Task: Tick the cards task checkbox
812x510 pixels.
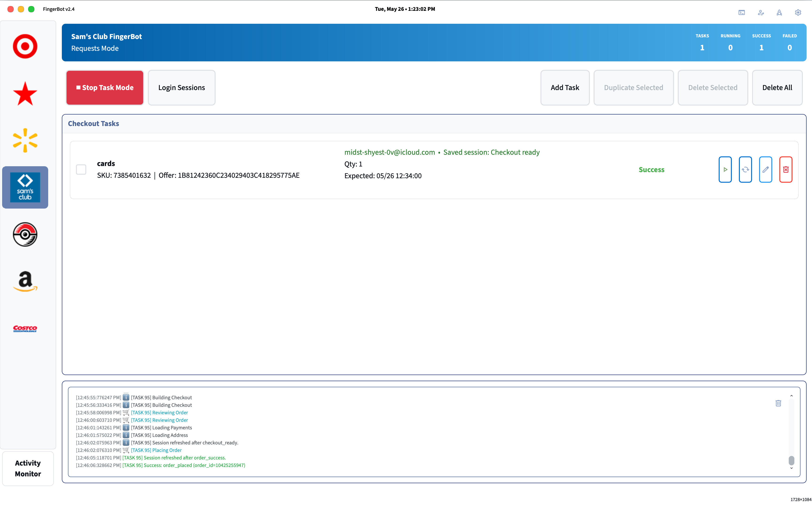Action: point(81,169)
